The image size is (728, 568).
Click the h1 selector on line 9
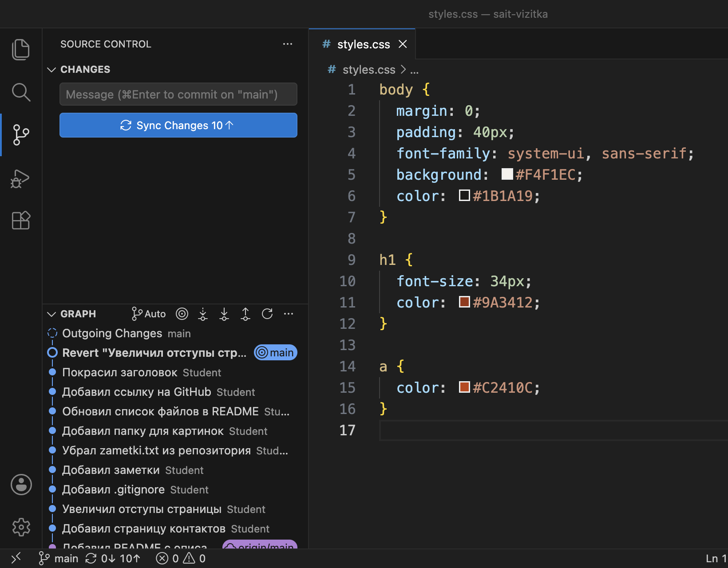tap(388, 260)
